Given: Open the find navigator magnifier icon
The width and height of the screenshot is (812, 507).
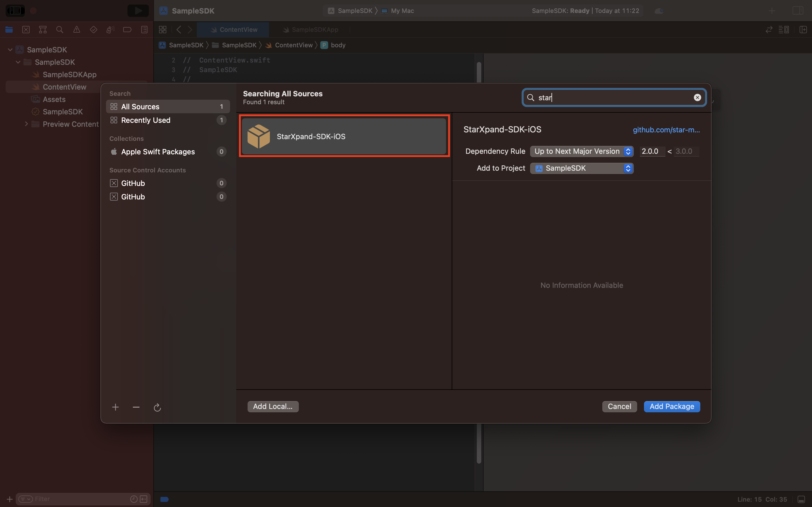Looking at the screenshot, I should [x=60, y=30].
